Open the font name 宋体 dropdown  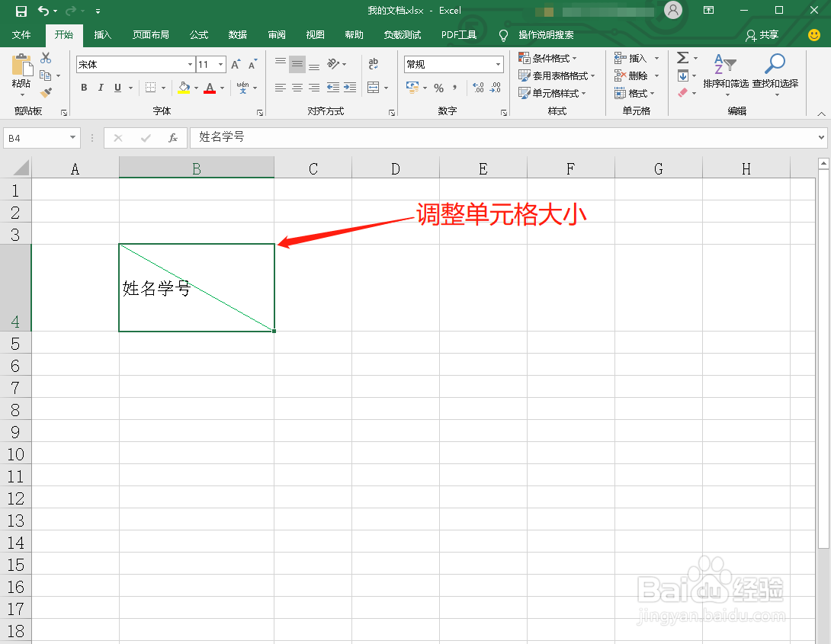(x=190, y=65)
